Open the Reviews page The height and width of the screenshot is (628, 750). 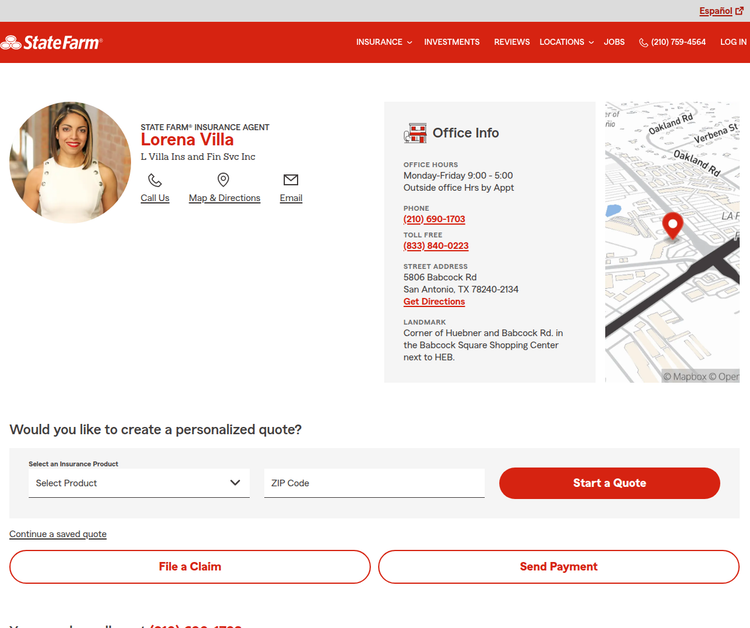pos(512,42)
